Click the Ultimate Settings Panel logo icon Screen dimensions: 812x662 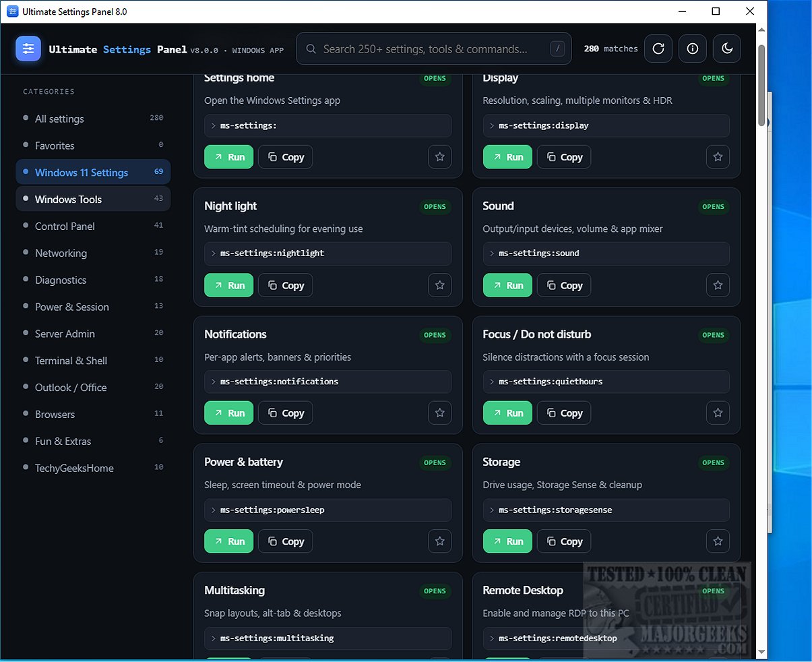[x=28, y=49]
